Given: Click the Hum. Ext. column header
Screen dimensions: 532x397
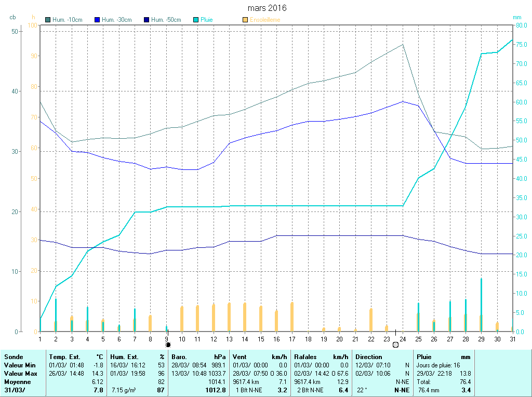Looking at the screenshot, I should (124, 357).
